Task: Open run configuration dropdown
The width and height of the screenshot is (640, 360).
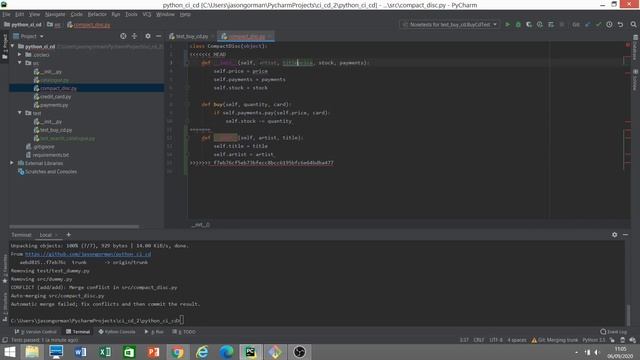Action: (x=450, y=24)
